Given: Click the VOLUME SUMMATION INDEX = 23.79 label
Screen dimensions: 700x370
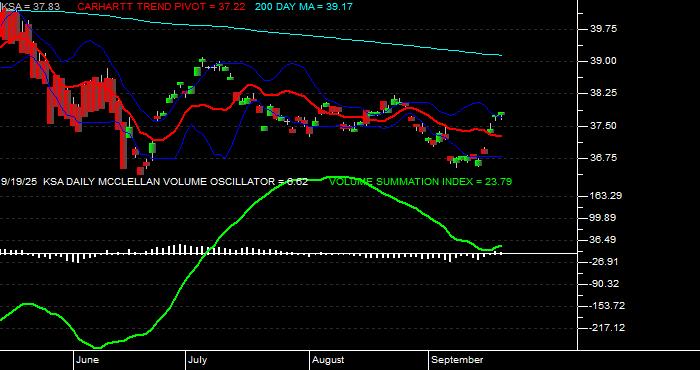Looking at the screenshot, I should pyautogui.click(x=420, y=182).
